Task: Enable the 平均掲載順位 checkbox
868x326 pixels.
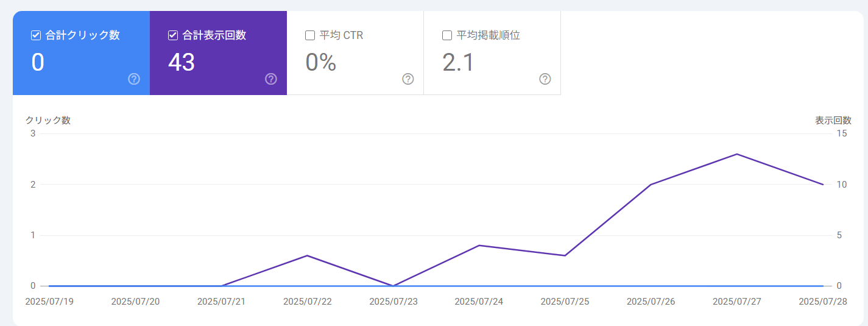Action: pyautogui.click(x=447, y=35)
